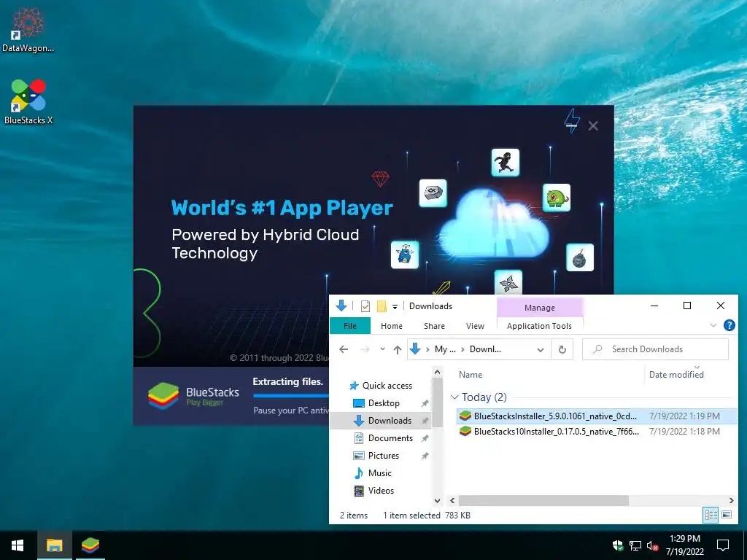Click the Search Downloads field
This screenshot has height=560, width=747.
(655, 349)
